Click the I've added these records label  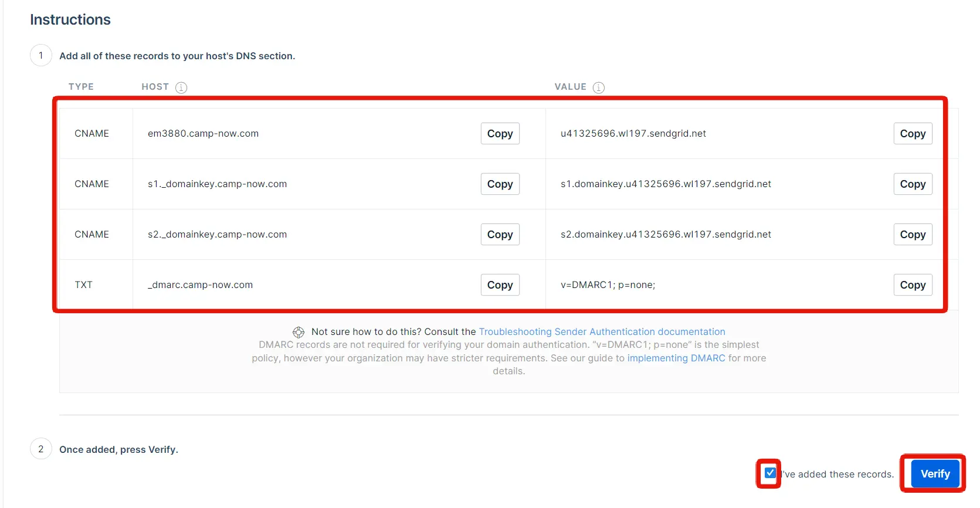click(839, 475)
